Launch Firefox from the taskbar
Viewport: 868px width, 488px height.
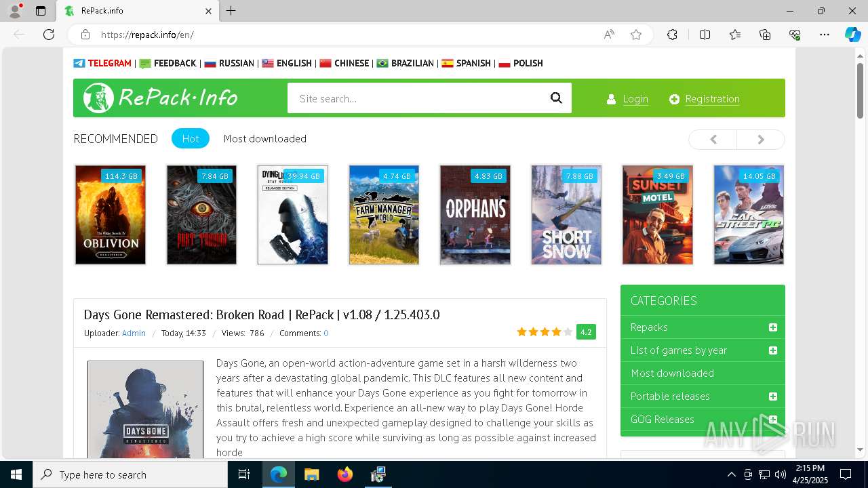(x=345, y=474)
